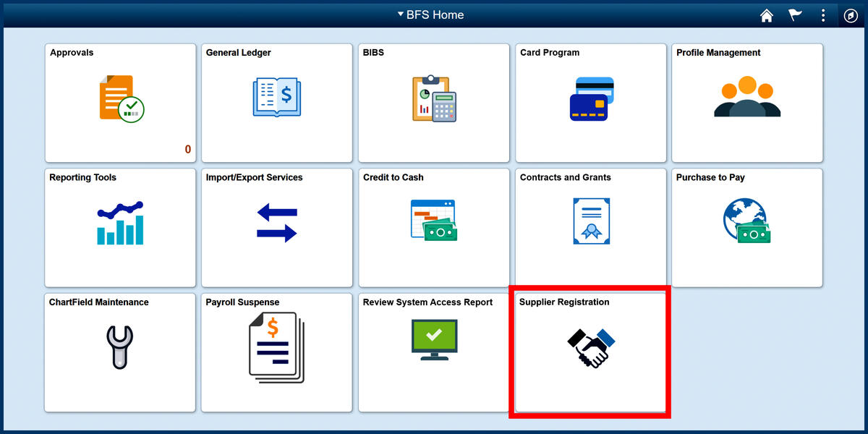Click the Approvals tile title
Image resolution: width=868 pixels, height=434 pixels.
click(72, 53)
